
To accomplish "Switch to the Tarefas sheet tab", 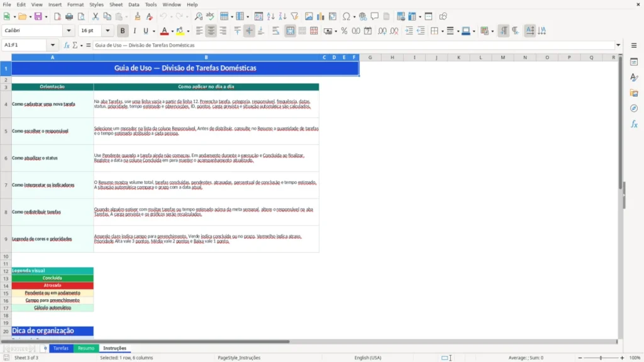I will pos(61,348).
